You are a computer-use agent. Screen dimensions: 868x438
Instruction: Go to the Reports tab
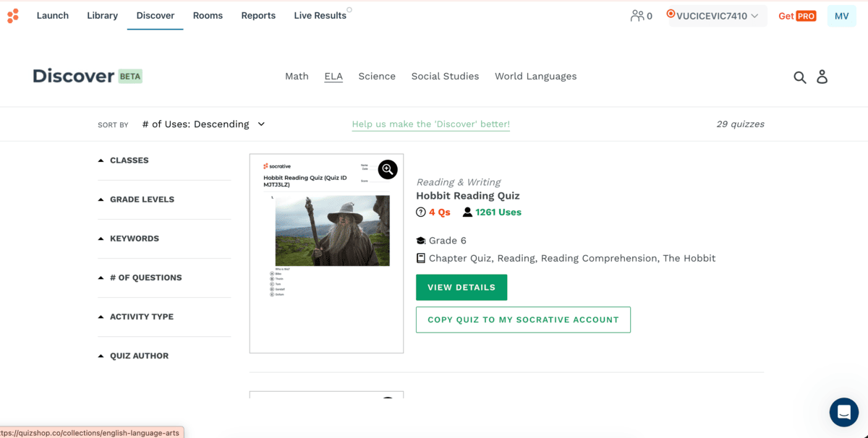[258, 16]
